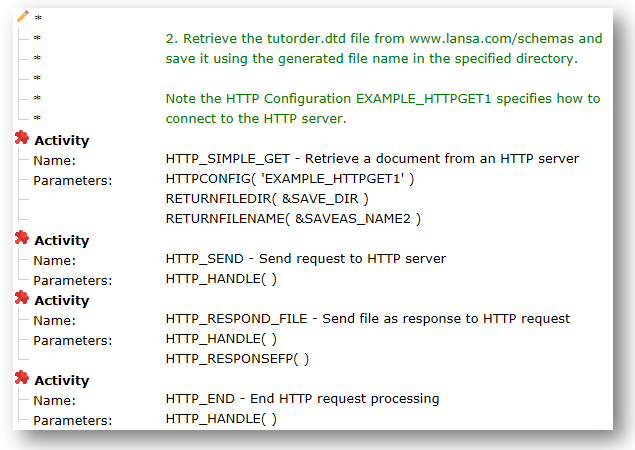Select the HTTPCONFIG( 'EXAMPLE_HTTPGET1' ) parameter

(289, 179)
